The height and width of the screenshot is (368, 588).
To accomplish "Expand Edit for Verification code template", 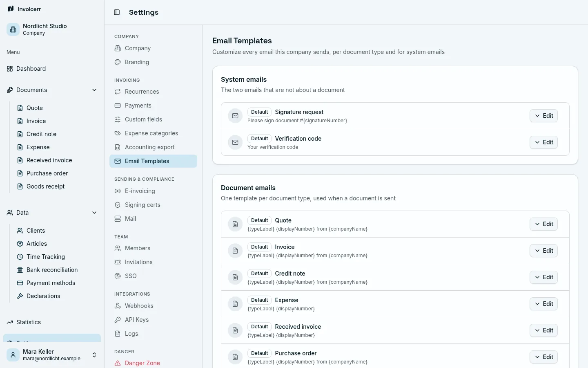I will click(x=543, y=142).
